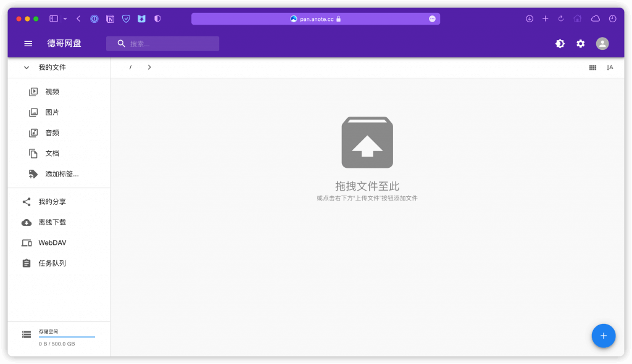Toggle the sort order with the A icon
The height and width of the screenshot is (364, 632).
coord(610,67)
